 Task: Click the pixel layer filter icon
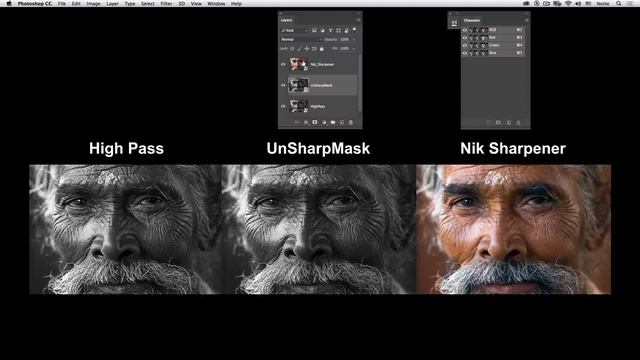(x=314, y=30)
